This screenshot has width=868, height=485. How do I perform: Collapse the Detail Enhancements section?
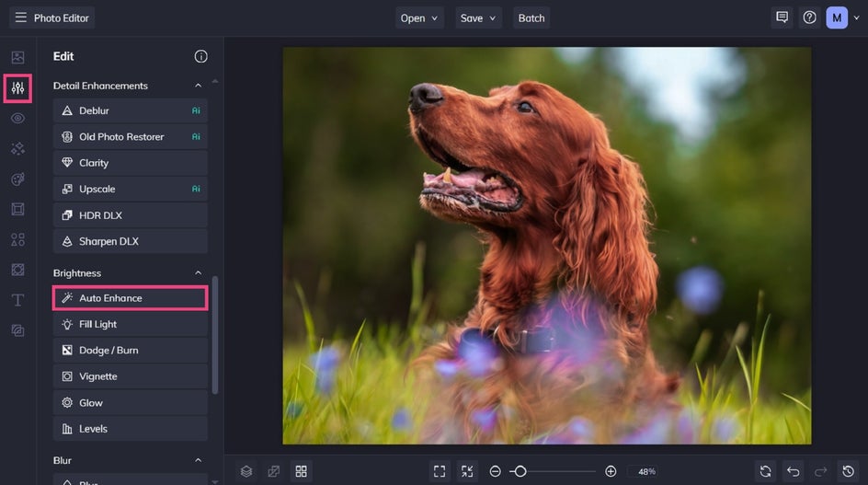[x=198, y=86]
